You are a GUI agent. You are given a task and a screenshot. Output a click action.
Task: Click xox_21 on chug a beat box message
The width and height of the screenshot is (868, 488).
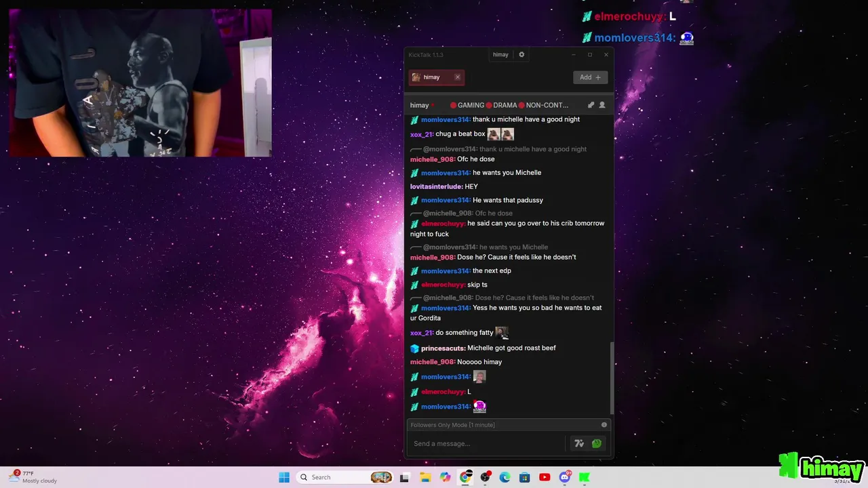(x=421, y=134)
